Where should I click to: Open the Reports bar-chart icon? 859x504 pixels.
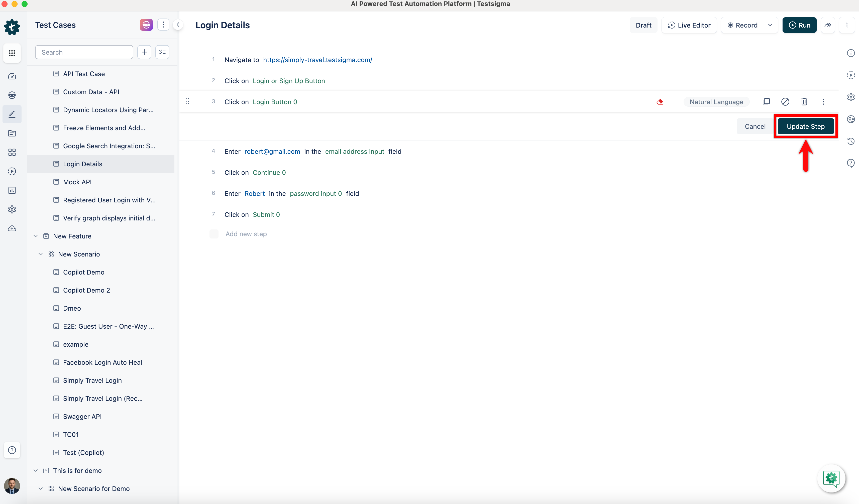tap(12, 190)
